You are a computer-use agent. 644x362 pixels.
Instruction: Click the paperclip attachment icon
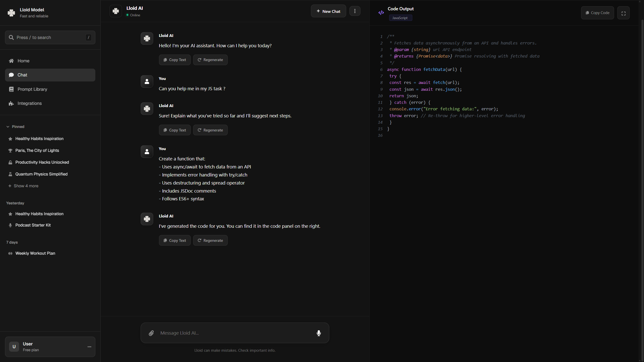point(151,333)
